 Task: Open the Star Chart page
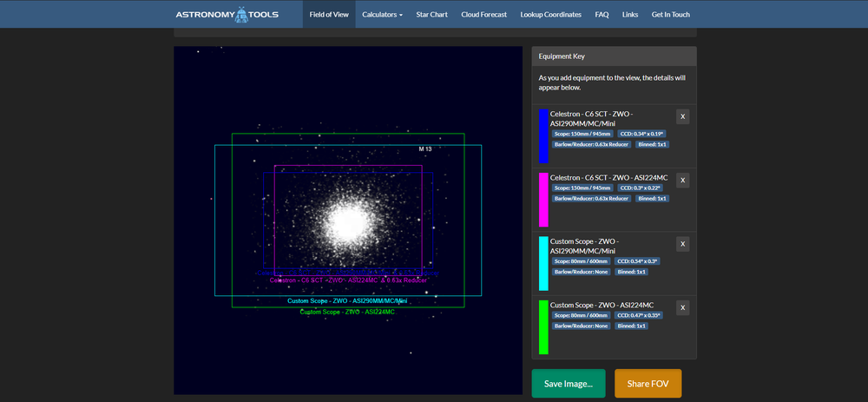click(432, 14)
